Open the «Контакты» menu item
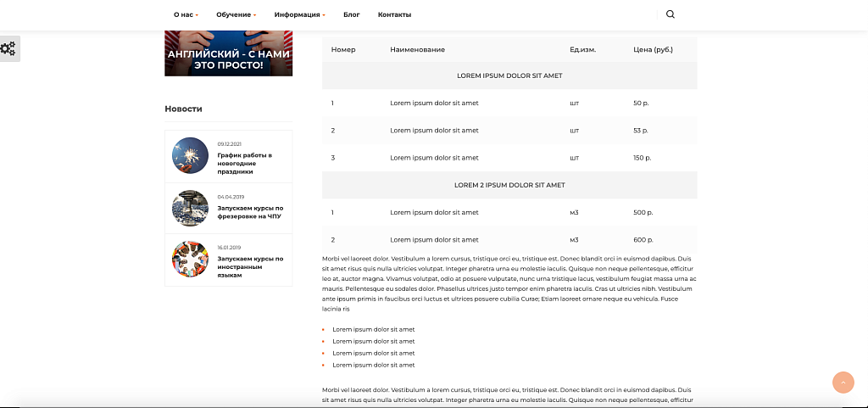 (395, 15)
